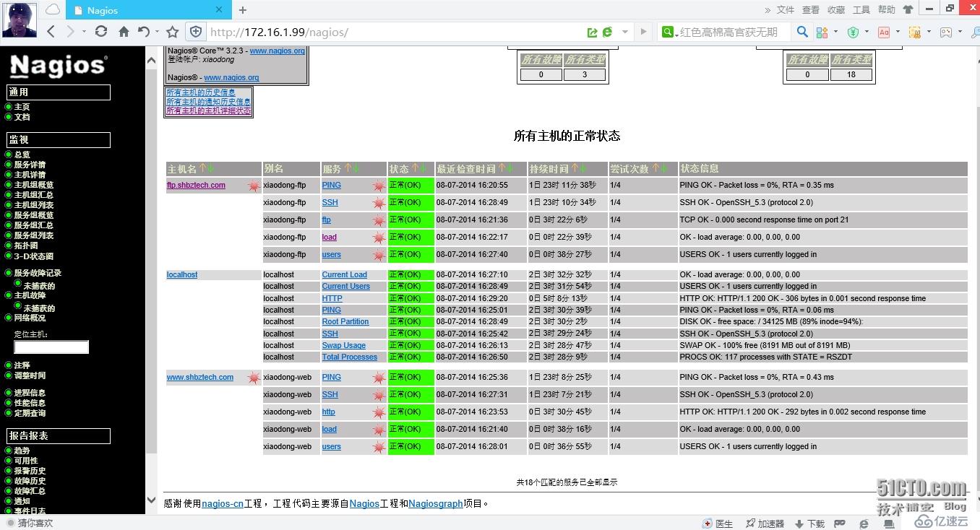Click Nagiosgraph footer link
Viewport: 980px width, 530px height.
[x=436, y=504]
